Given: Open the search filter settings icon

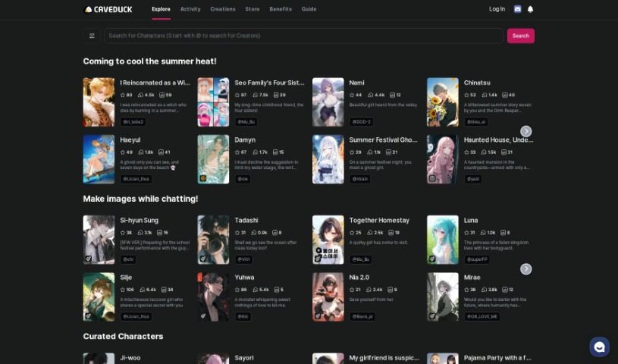Looking at the screenshot, I should pos(92,36).
